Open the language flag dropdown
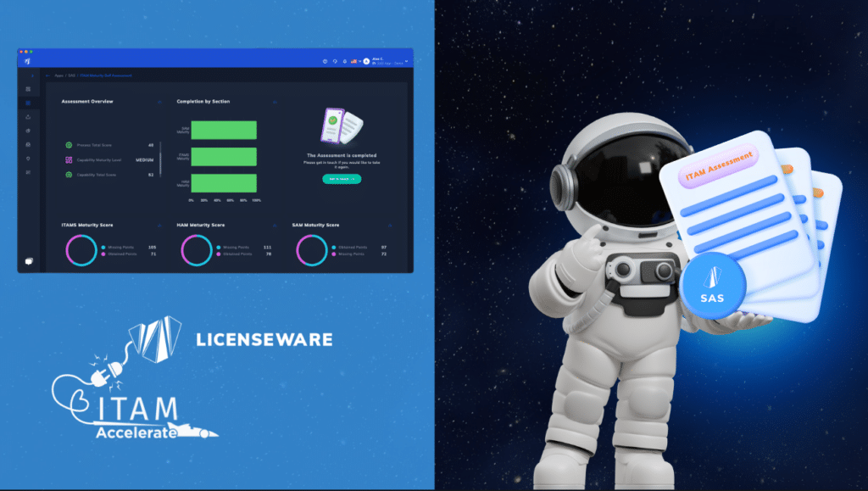Screen dimensions: 868x491 click(x=356, y=61)
